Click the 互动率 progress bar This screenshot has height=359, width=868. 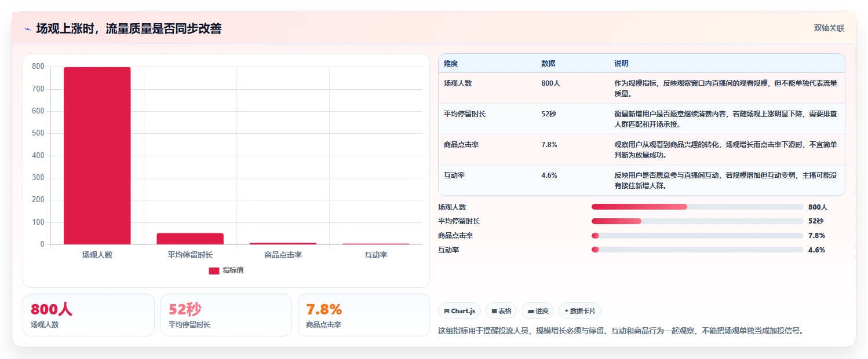point(698,250)
